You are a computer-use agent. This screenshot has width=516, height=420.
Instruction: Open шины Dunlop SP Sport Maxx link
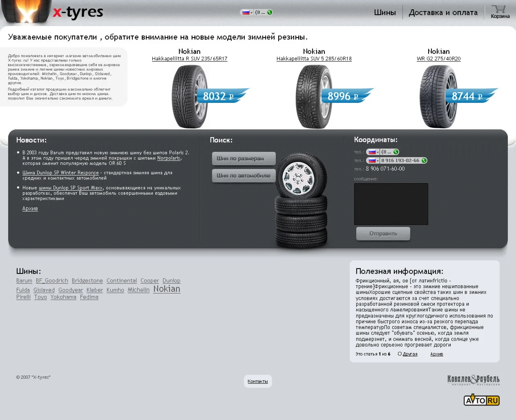tap(71, 188)
